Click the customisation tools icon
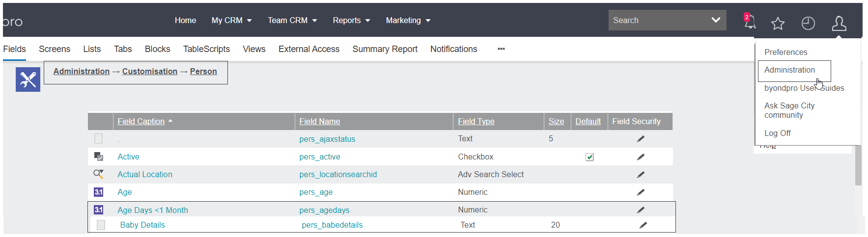Viewport: 868px width, 237px height. [28, 79]
